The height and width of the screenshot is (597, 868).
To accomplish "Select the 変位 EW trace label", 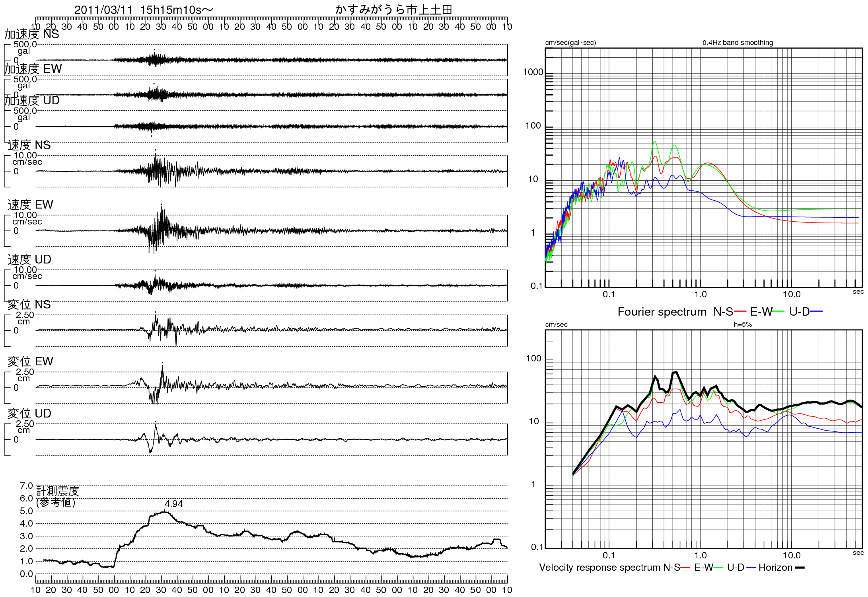I will pyautogui.click(x=30, y=361).
